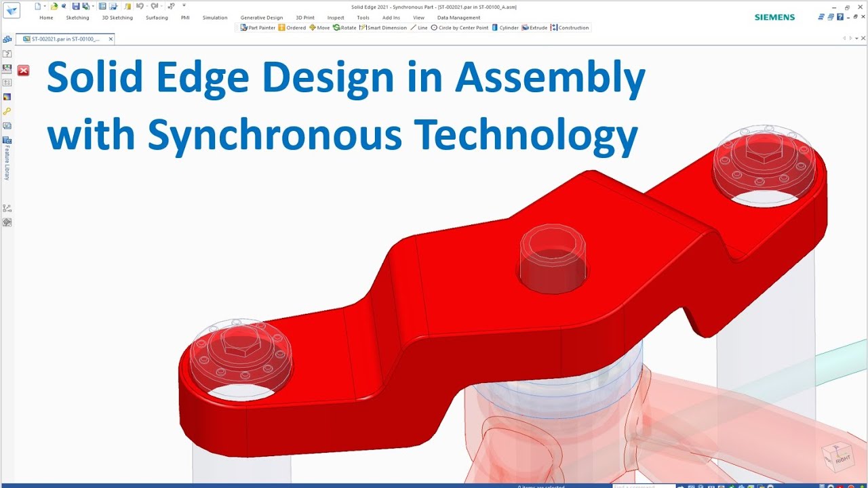Select the center boss on the red bracket

(552, 260)
